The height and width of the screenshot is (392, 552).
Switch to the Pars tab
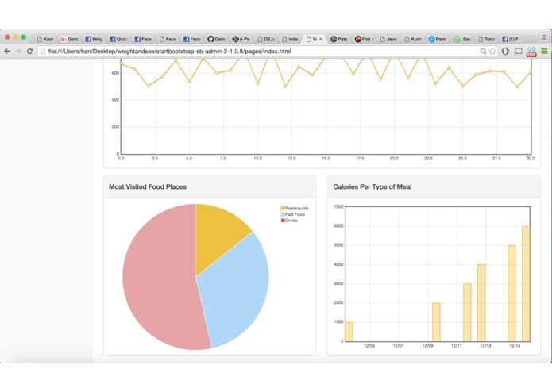[x=438, y=39]
